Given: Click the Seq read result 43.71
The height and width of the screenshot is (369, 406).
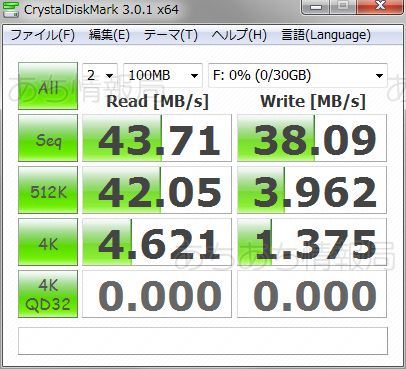Looking at the screenshot, I should 157,138.
